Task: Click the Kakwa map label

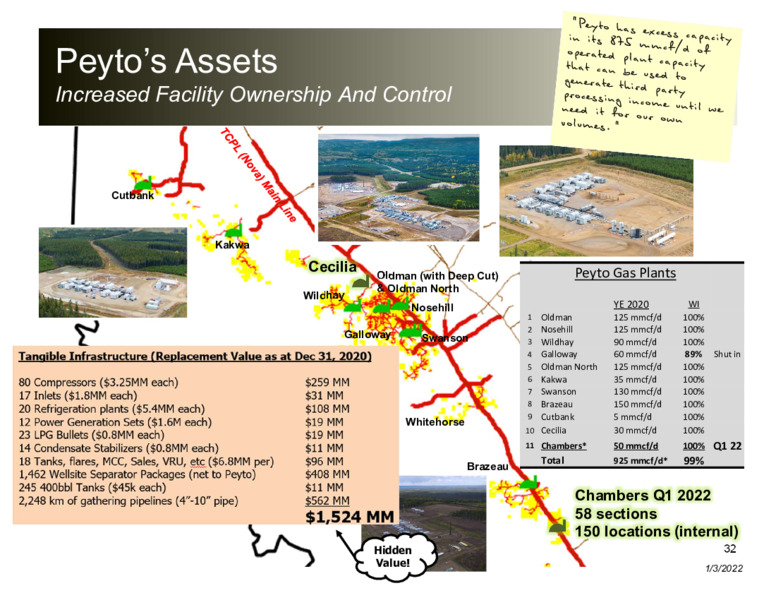Action: pos(232,245)
